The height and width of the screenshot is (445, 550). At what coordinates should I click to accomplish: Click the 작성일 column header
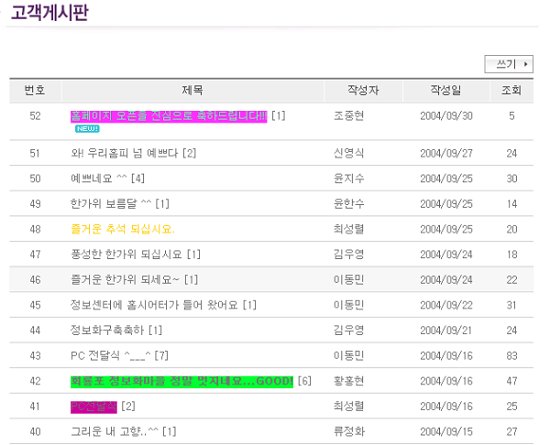coord(446,90)
